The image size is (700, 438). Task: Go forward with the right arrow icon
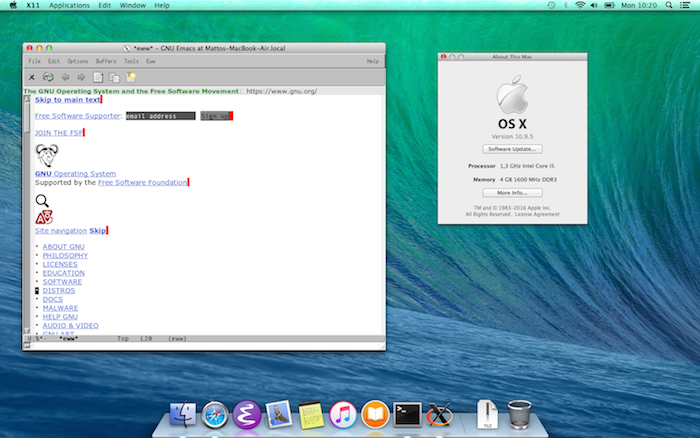click(x=81, y=77)
